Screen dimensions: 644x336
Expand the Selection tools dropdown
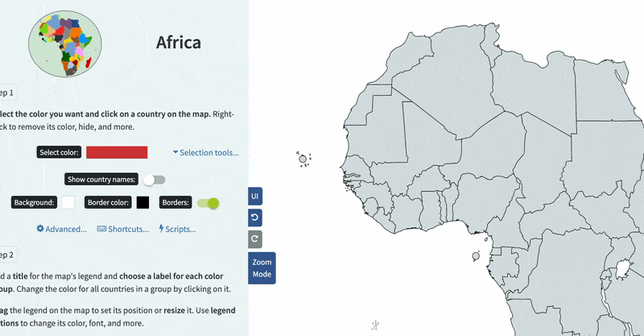[205, 152]
